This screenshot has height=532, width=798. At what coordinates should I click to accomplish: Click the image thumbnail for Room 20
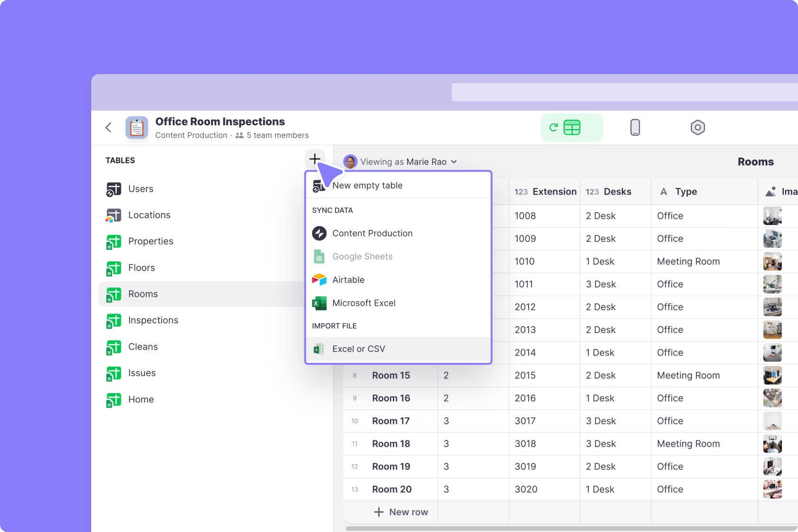[x=772, y=489]
